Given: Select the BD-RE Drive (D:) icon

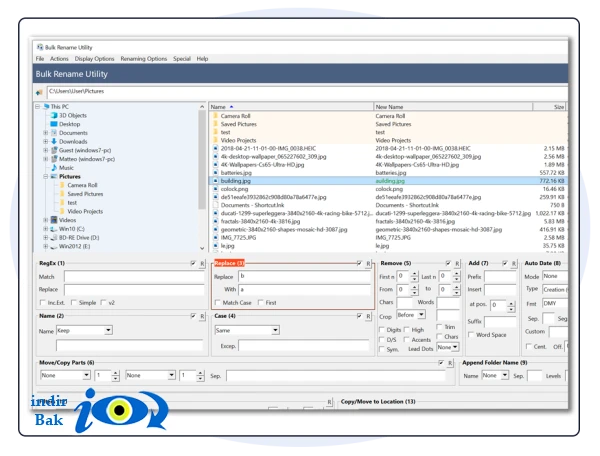Looking at the screenshot, I should pyautogui.click(x=54, y=238).
